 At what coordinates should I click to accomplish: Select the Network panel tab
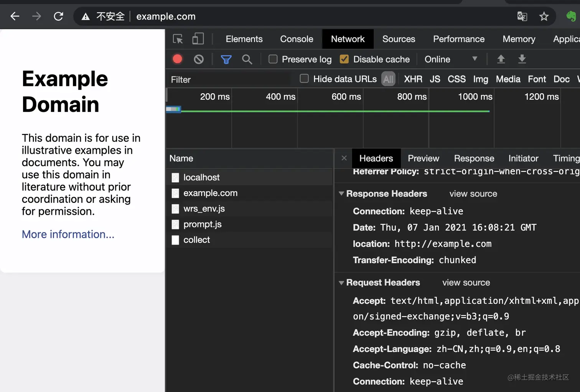[x=348, y=39]
